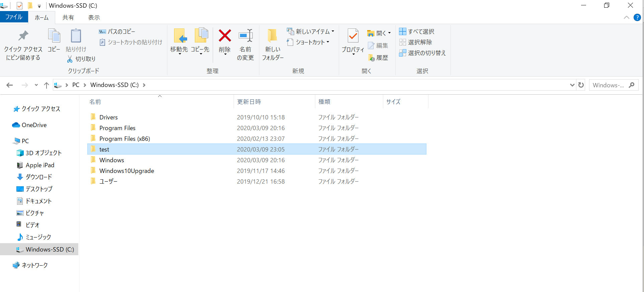The image size is (644, 292).
Task: Open address bar history dropdown
Action: [572, 85]
